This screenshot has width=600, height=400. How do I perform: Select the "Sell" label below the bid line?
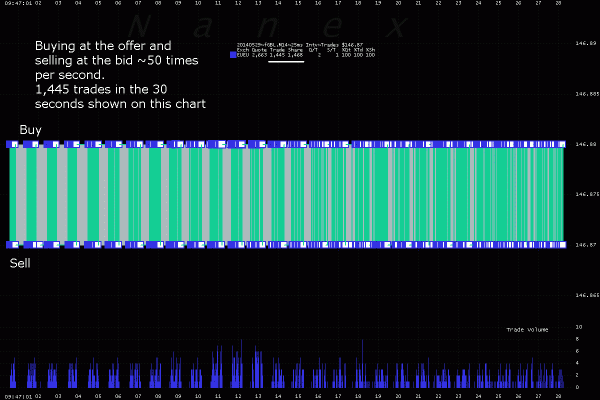click(20, 263)
